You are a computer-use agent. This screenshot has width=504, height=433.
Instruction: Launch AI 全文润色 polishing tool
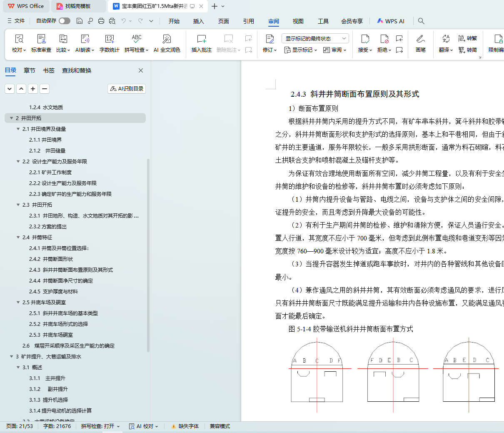(167, 43)
